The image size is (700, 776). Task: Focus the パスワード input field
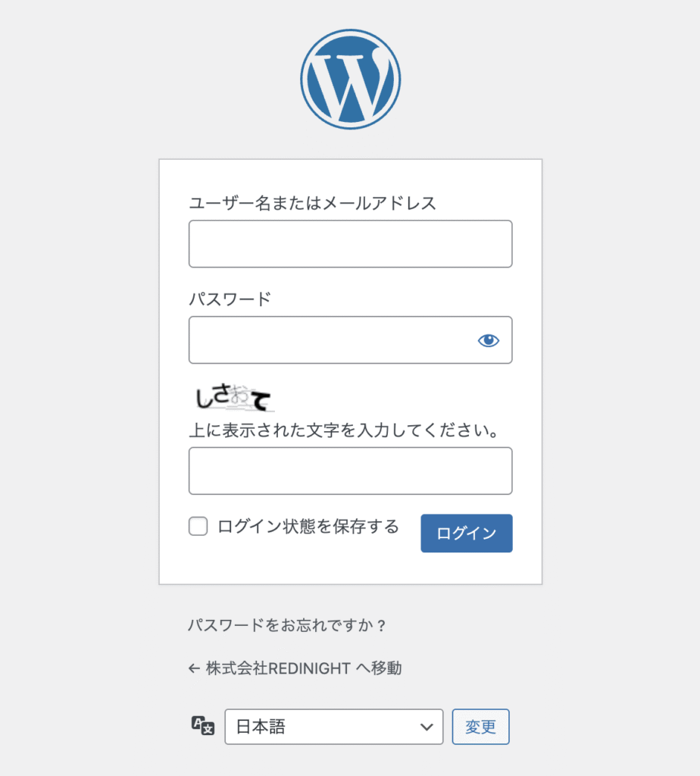(330, 340)
